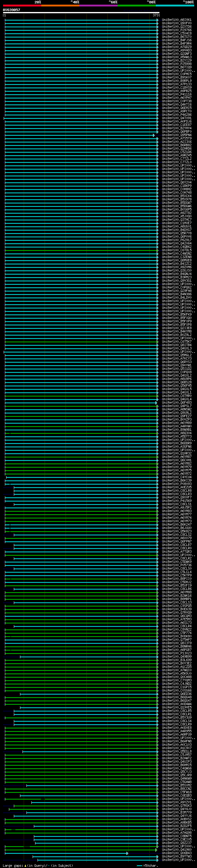Viewport: 197px width, 868px height.
Task: Select label UniRef100_Q4PSL7
Action: [x=176, y=406]
